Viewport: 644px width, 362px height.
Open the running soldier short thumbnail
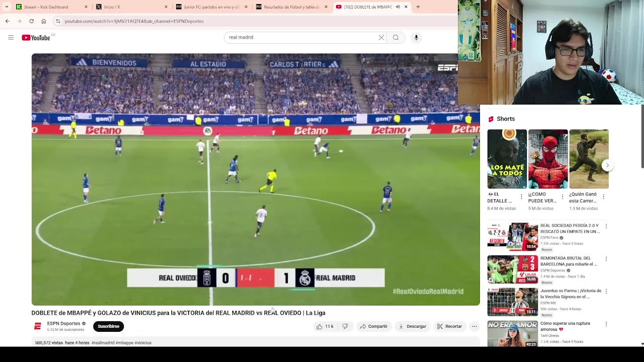pyautogui.click(x=589, y=159)
